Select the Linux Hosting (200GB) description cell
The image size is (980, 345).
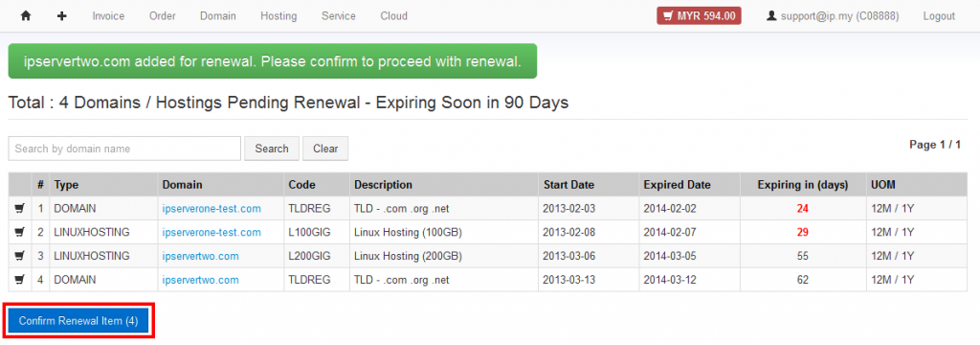(x=444, y=256)
